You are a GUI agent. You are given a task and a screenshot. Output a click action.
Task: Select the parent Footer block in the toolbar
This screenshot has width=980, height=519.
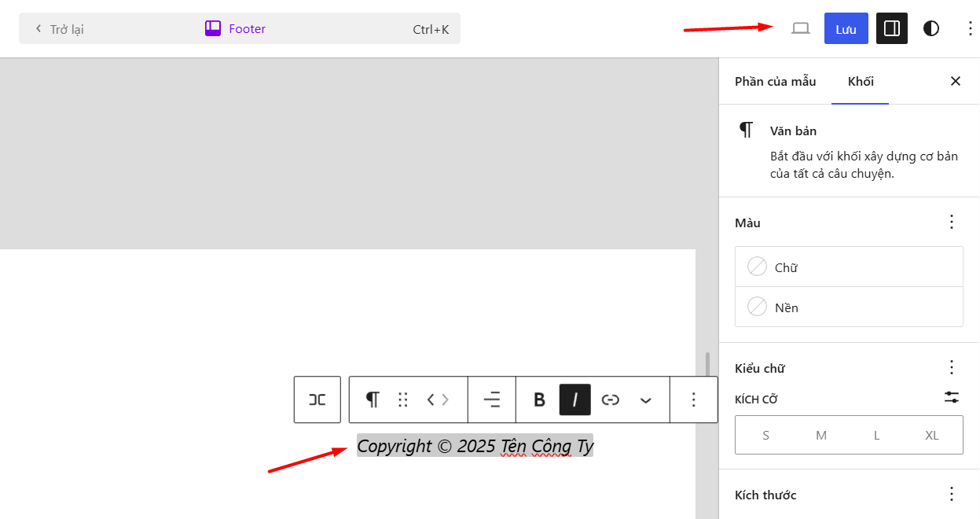[x=317, y=399]
